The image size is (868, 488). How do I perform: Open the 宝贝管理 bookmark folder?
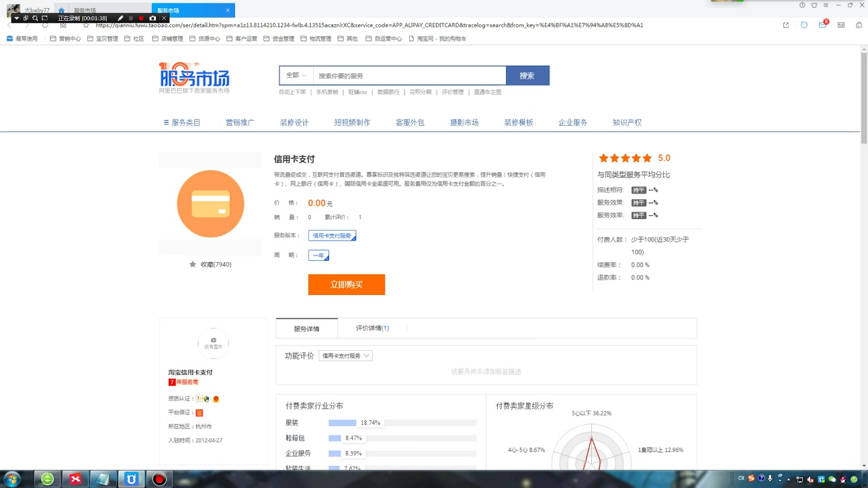pos(102,38)
